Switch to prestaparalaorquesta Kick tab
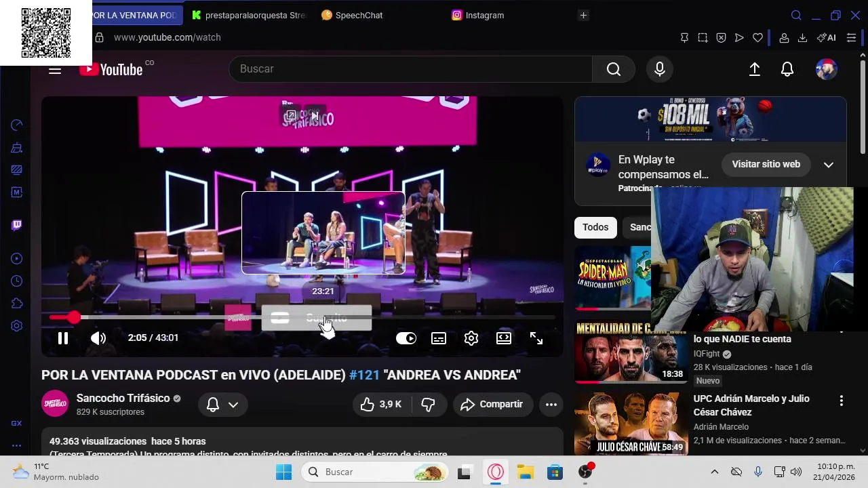The image size is (868, 488). pyautogui.click(x=248, y=15)
